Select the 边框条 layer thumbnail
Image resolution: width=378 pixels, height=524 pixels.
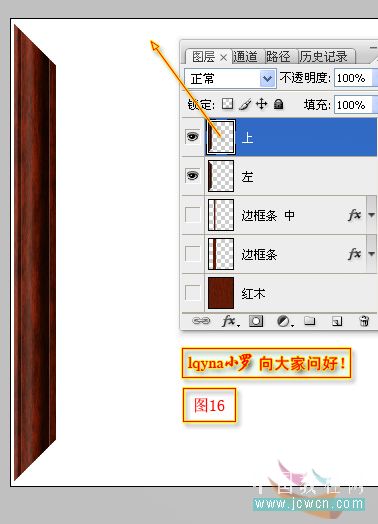tap(221, 254)
